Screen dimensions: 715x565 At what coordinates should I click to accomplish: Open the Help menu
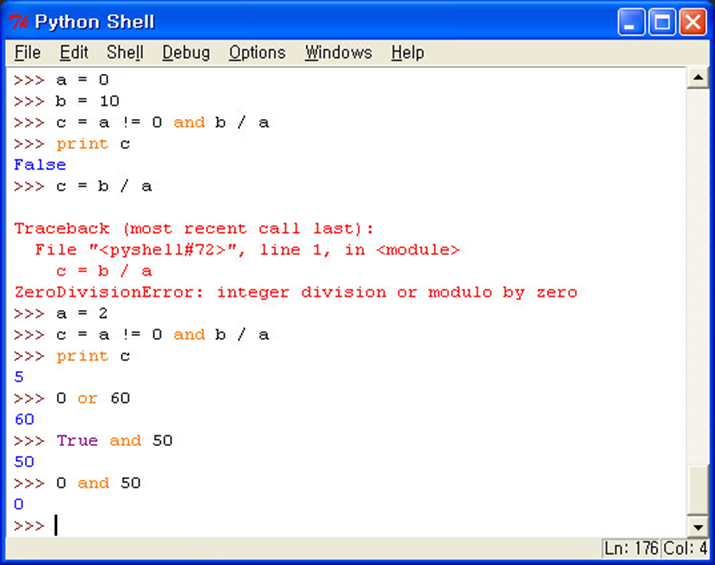407,53
